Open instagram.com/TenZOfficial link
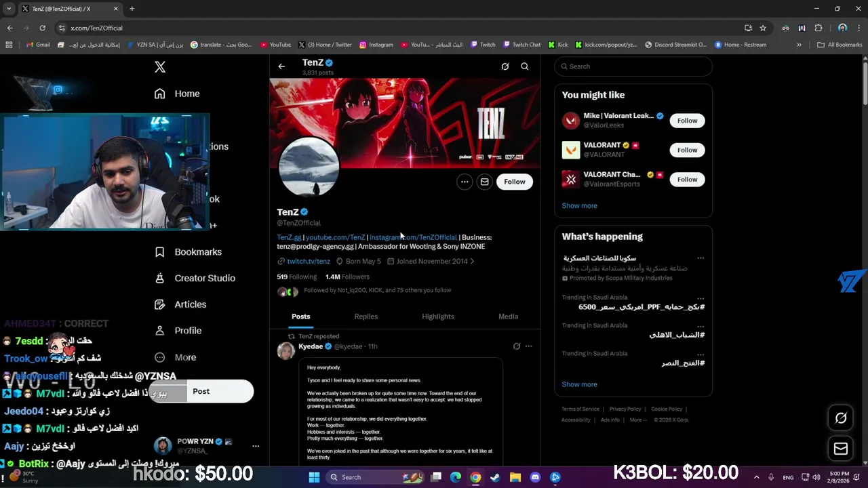This screenshot has height=488, width=868. 413,237
